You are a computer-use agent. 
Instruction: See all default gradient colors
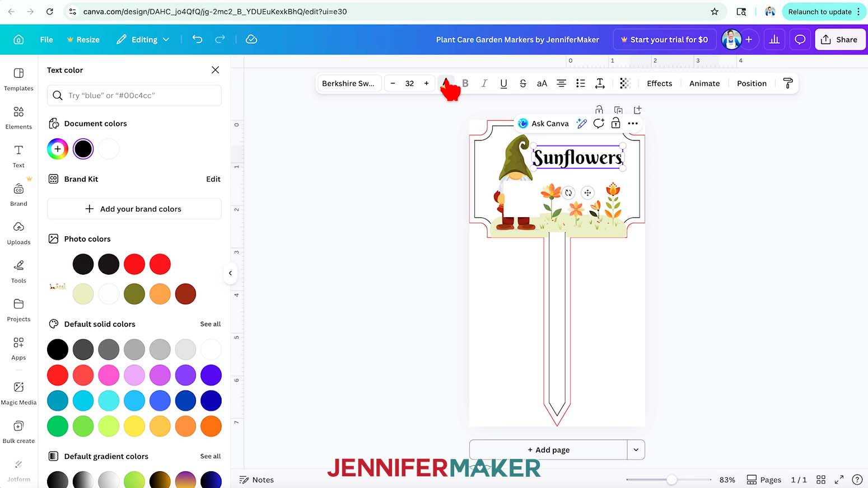(x=211, y=456)
